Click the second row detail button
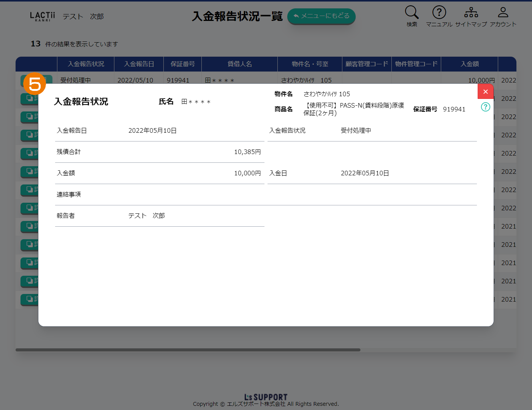Viewport: 532px width, 410px height. (30, 99)
